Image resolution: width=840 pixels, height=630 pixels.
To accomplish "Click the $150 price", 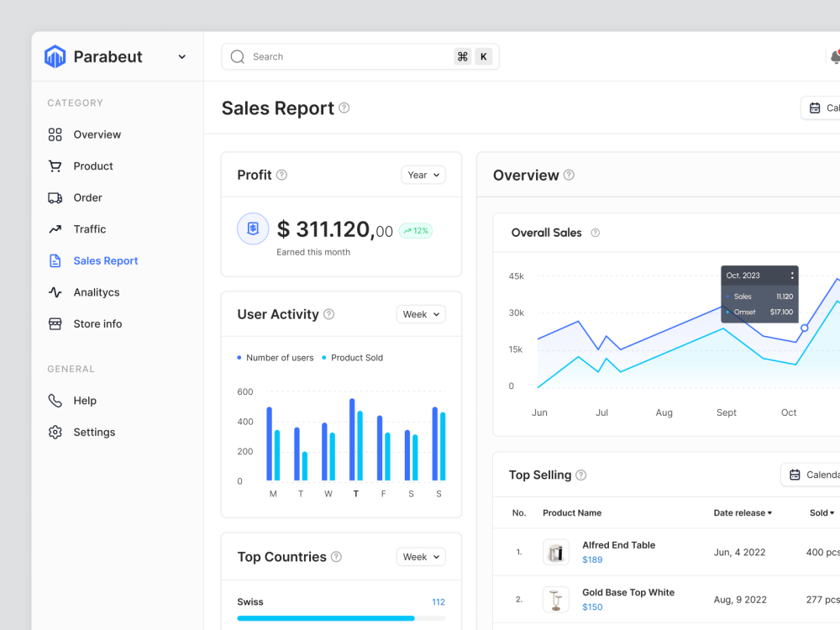I will (x=592, y=607).
